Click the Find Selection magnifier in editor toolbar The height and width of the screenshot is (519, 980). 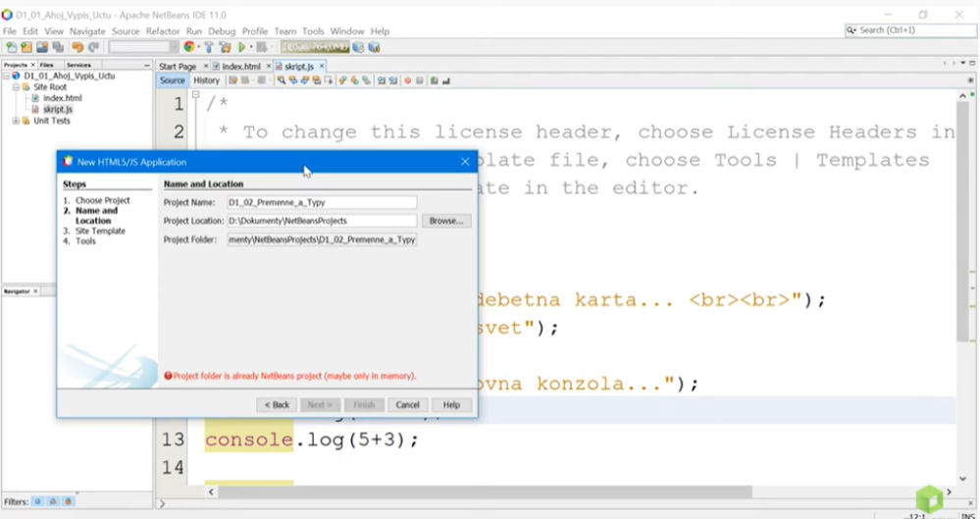281,80
